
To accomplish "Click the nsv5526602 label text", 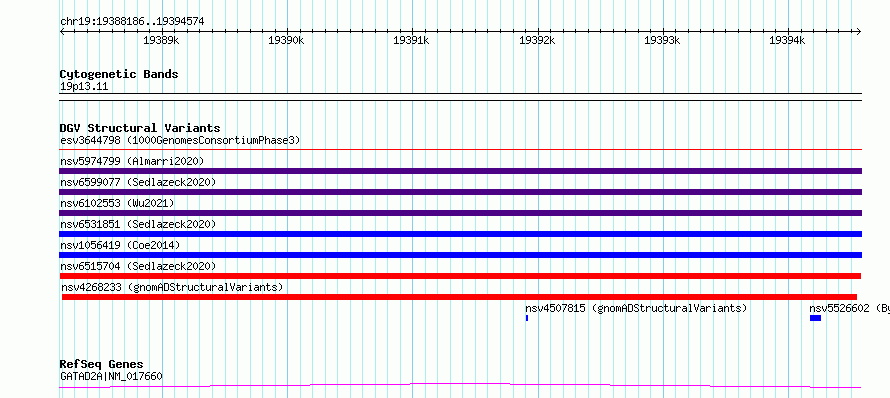I will (849, 308).
